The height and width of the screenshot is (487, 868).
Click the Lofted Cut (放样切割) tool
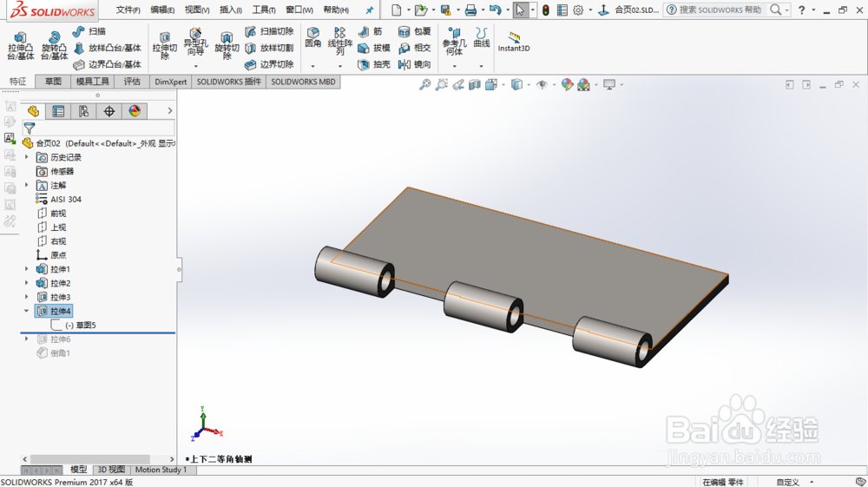point(270,48)
